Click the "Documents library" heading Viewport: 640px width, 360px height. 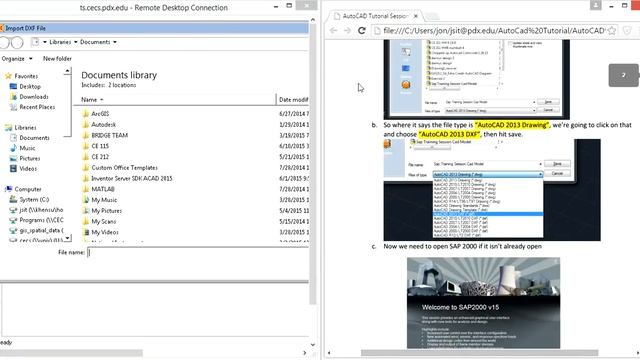click(x=119, y=75)
